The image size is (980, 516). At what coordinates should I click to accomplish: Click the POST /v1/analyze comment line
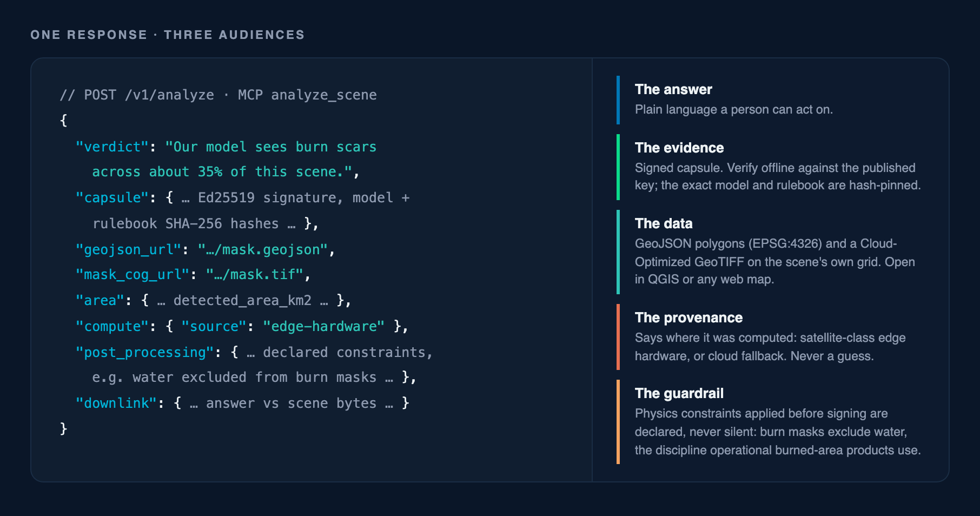[x=218, y=95]
